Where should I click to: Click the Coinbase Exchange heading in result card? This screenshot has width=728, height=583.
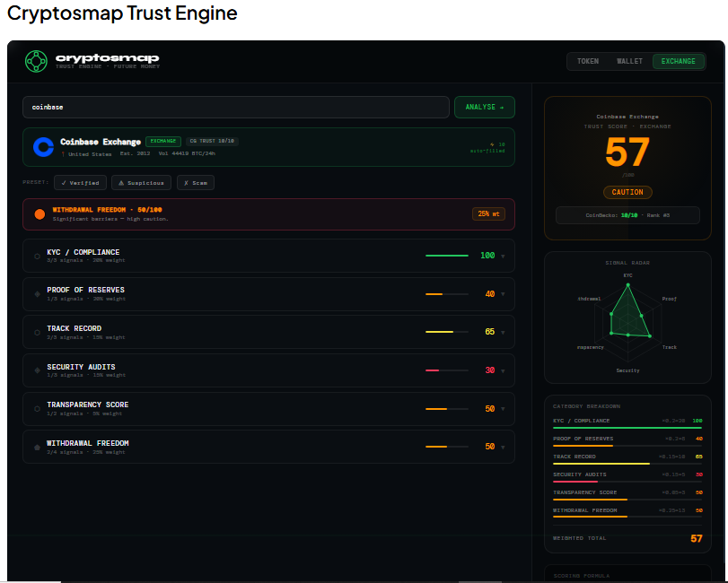(x=101, y=142)
